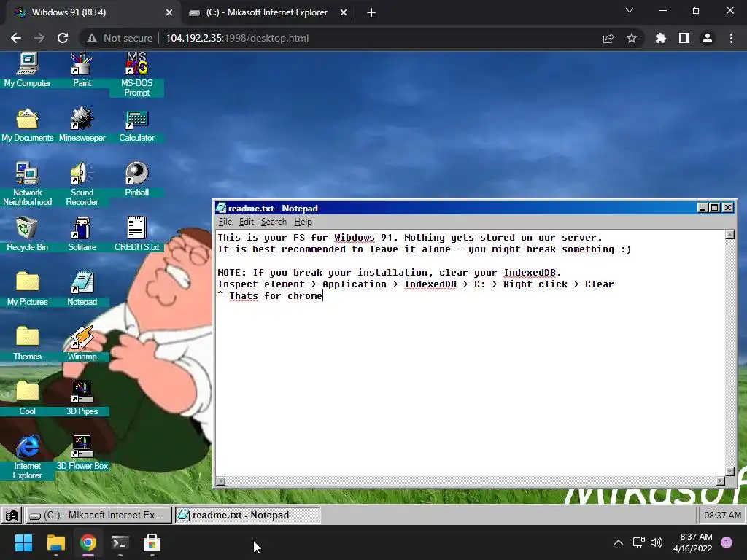747x560 pixels.
Task: Switch to Mikasoft Internet Explorer browser tab
Action: [268, 13]
